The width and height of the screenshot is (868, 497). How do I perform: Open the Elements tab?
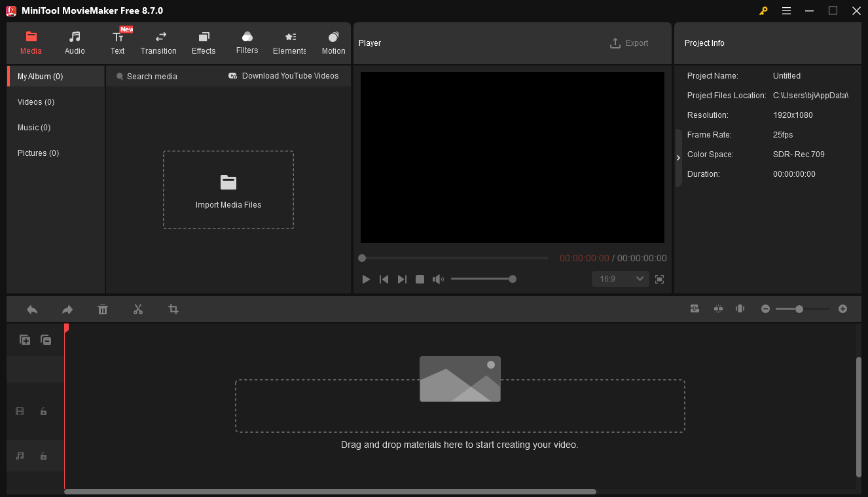coord(289,43)
